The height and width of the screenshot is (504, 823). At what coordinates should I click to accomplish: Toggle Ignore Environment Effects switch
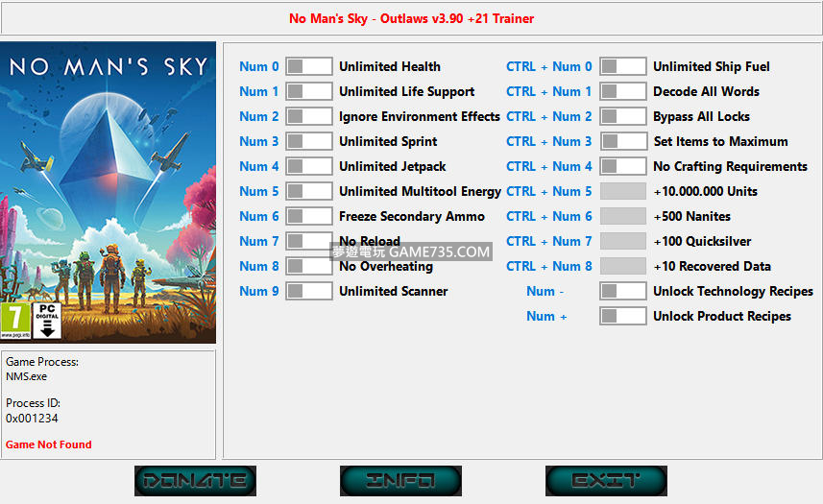click(308, 116)
